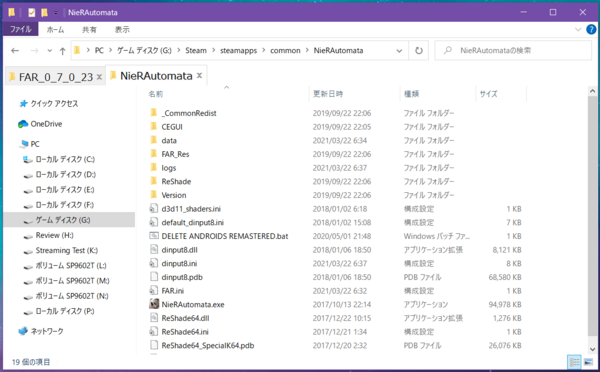Select ボリューム SP9602T (L:) drive
This screenshot has width=600, height=372.
click(x=71, y=266)
